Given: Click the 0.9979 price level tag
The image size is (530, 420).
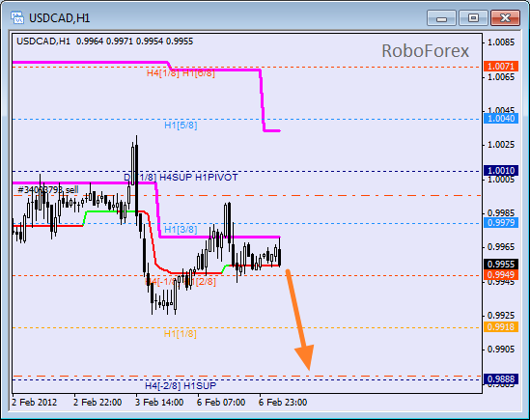Looking at the screenshot, I should (501, 222).
